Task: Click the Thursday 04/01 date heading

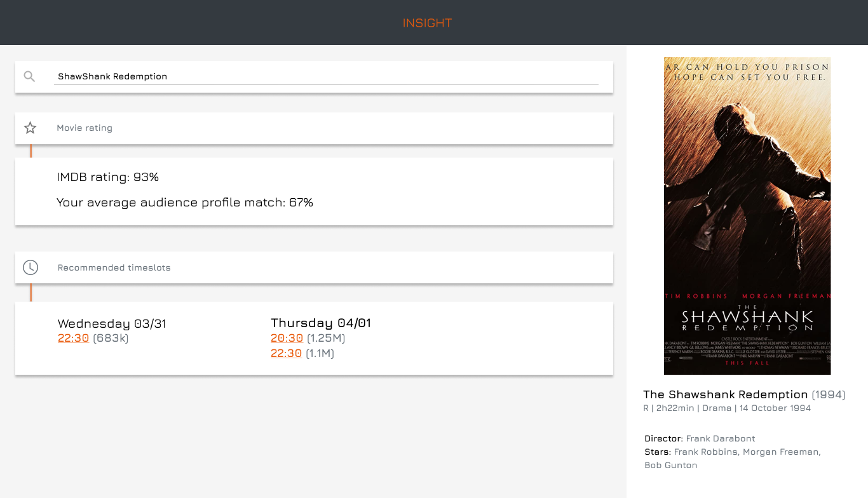Action: click(x=321, y=323)
